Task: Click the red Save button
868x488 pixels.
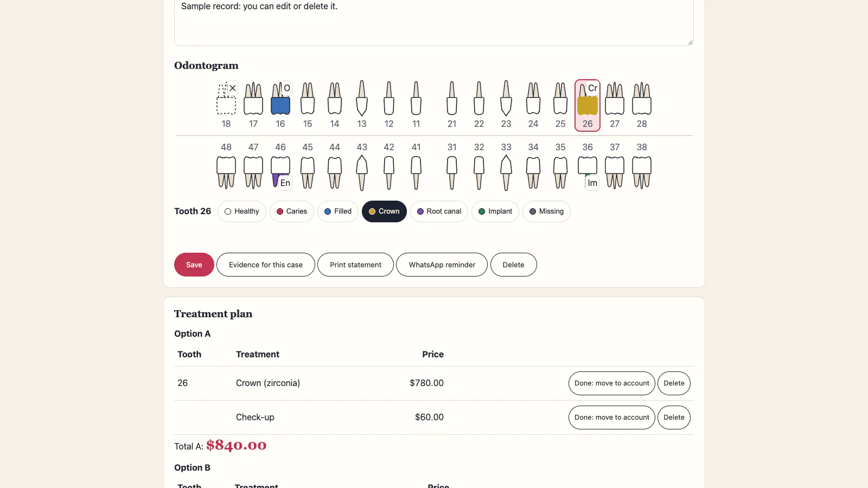Action: [194, 265]
